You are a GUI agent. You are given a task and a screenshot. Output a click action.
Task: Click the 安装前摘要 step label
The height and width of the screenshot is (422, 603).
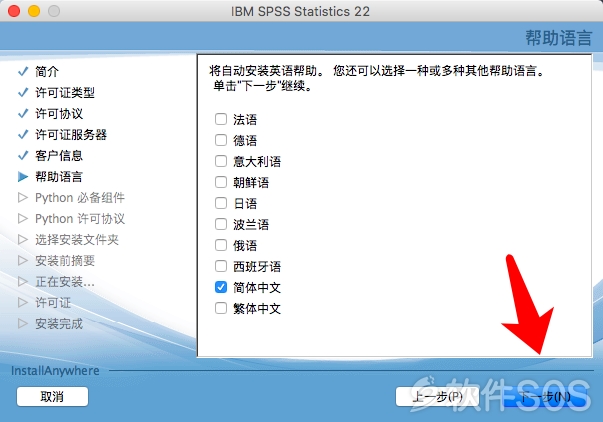[65, 260]
